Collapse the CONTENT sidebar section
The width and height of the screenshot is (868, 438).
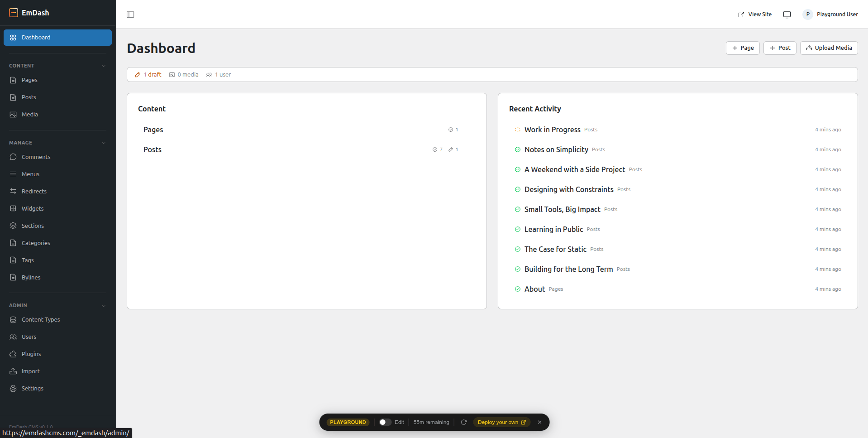pyautogui.click(x=104, y=66)
